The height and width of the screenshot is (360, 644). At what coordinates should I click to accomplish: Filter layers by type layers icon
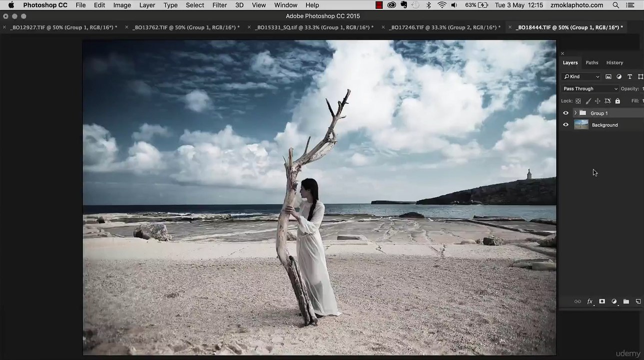coord(630,76)
